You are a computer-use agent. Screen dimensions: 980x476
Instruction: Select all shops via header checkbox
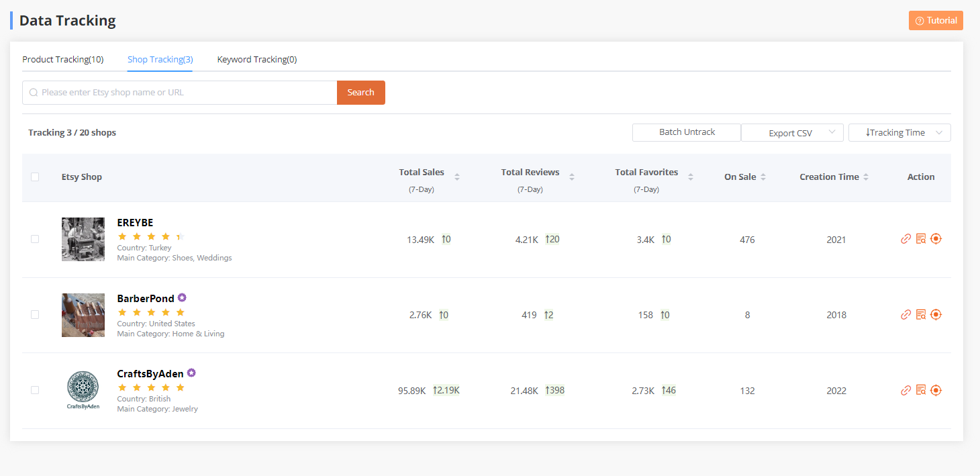pos(35,177)
